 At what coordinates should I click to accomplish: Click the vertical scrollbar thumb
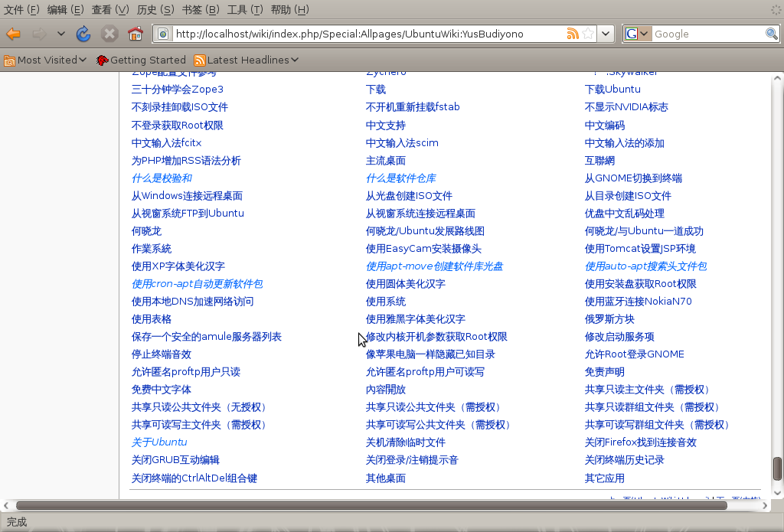(777, 468)
